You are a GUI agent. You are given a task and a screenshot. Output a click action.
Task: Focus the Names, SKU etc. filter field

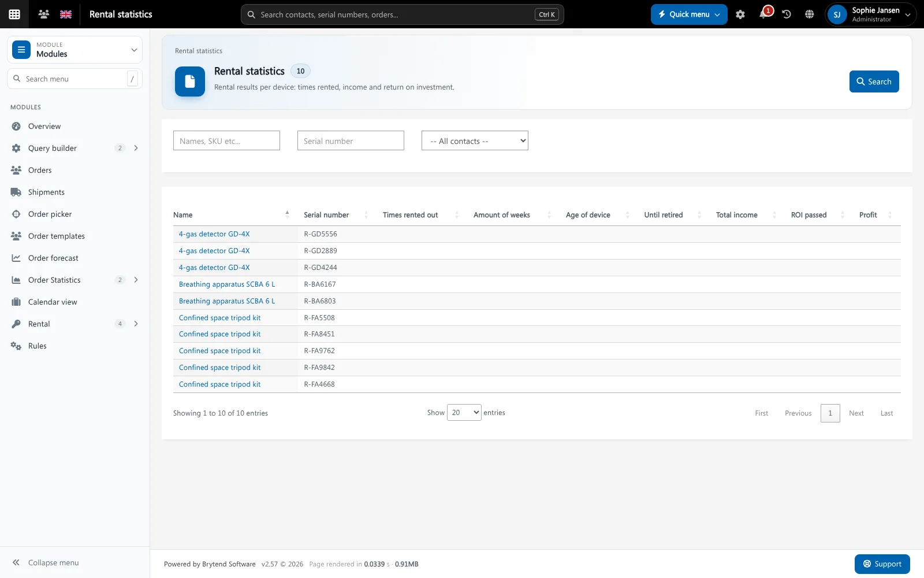pyautogui.click(x=226, y=140)
